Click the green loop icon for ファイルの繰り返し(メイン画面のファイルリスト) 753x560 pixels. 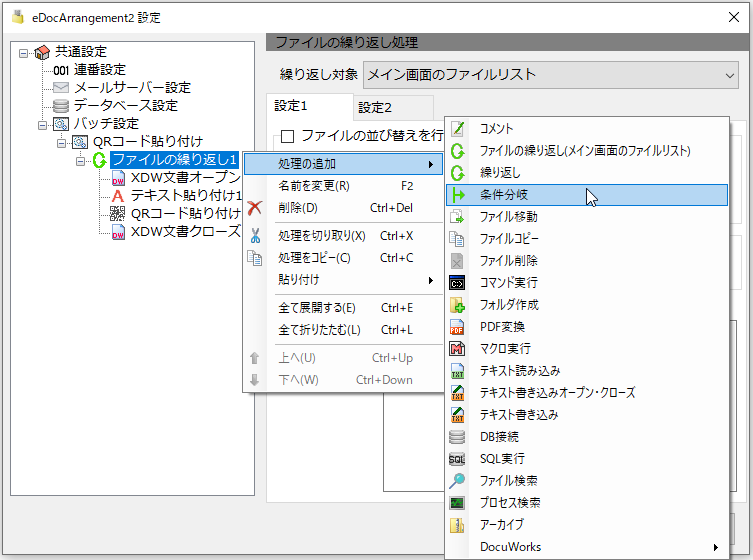(x=458, y=151)
